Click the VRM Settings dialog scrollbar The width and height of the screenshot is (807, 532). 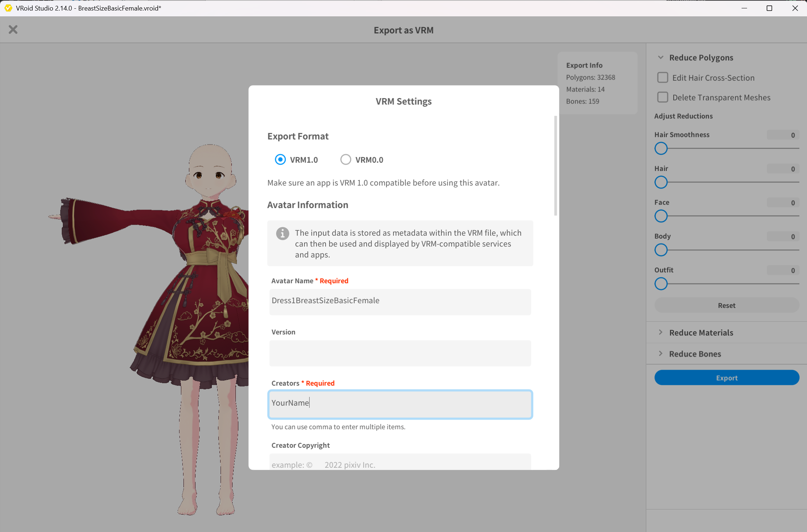[x=555, y=166]
